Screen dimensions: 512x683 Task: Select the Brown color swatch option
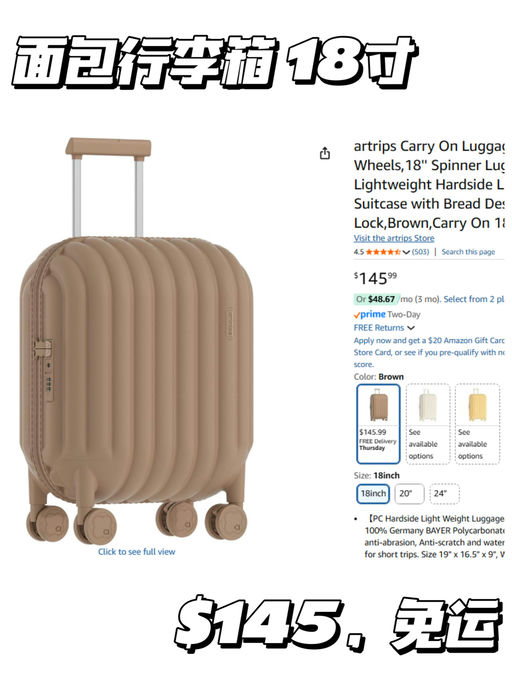click(378, 424)
